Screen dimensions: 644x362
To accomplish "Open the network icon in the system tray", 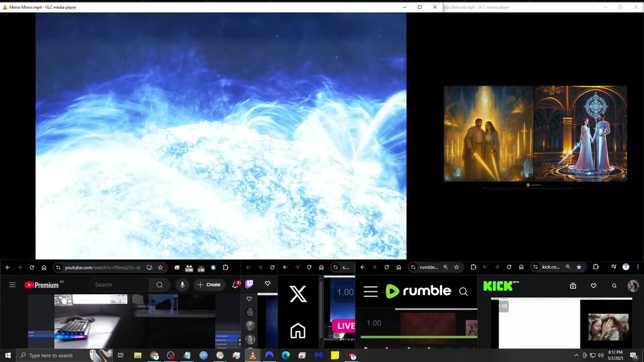I will point(593,355).
